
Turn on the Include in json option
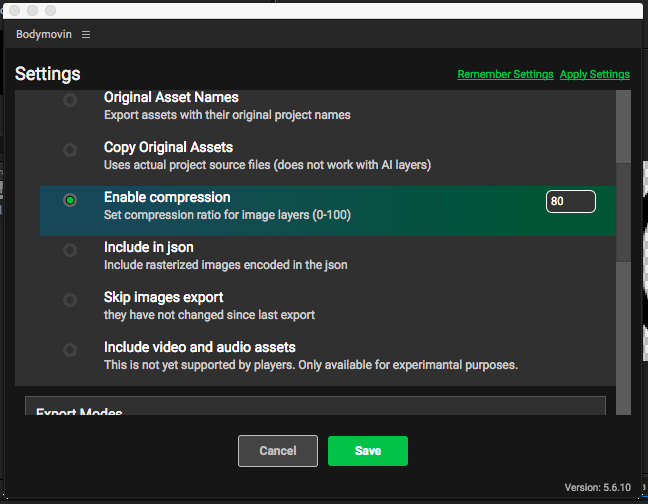tap(70, 250)
